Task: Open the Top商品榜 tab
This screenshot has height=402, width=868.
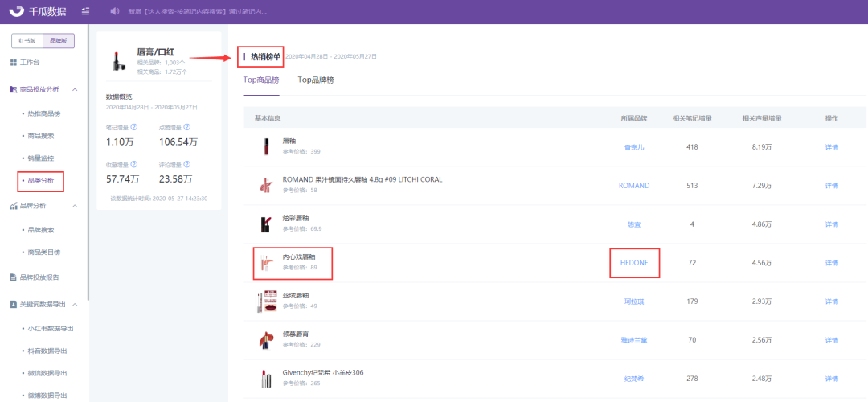Action: (x=261, y=80)
